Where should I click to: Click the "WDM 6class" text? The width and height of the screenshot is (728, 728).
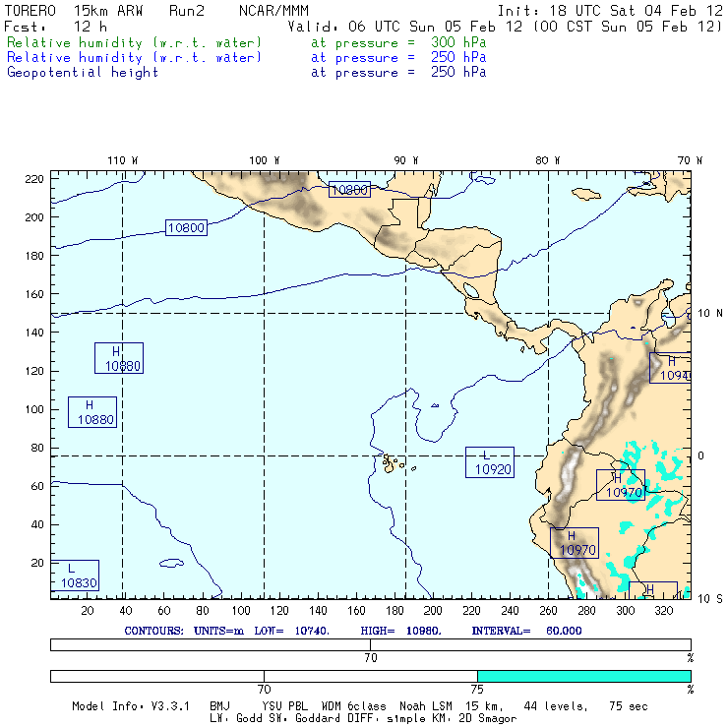353,706
